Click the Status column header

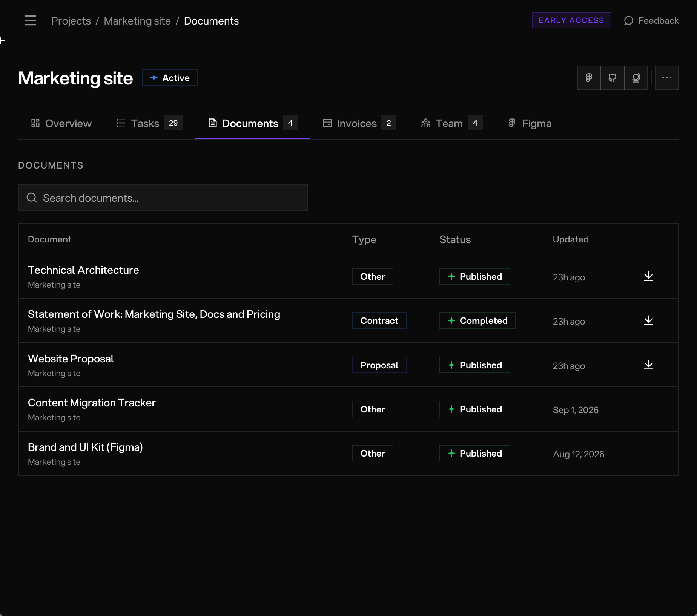click(455, 239)
